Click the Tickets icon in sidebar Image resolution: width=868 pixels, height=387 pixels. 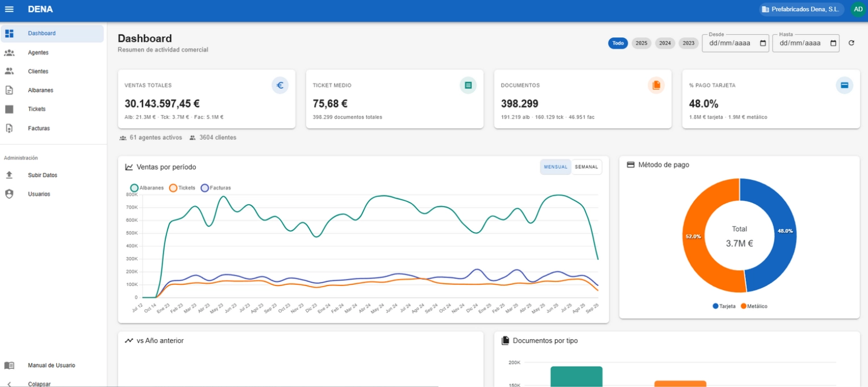pos(9,109)
